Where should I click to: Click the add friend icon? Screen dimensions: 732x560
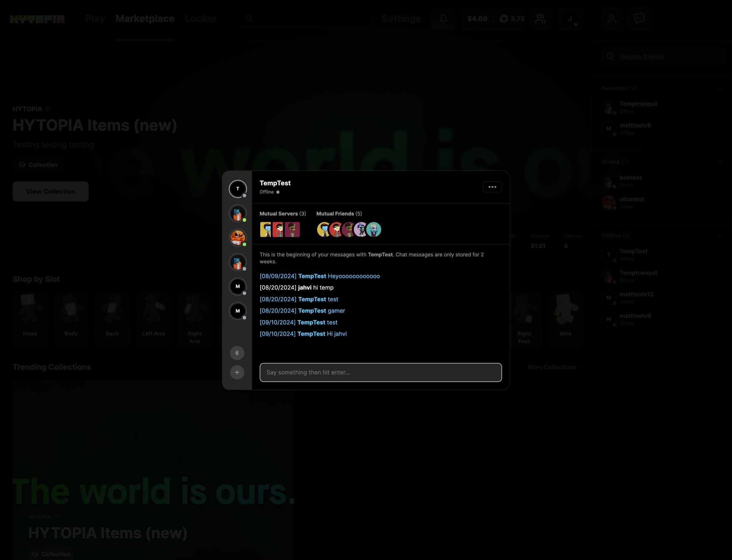612,19
